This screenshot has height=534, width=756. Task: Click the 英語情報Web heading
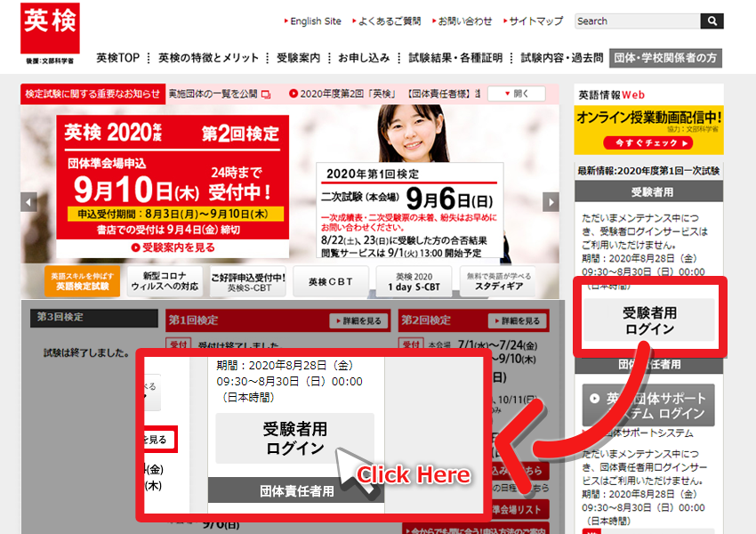[611, 95]
